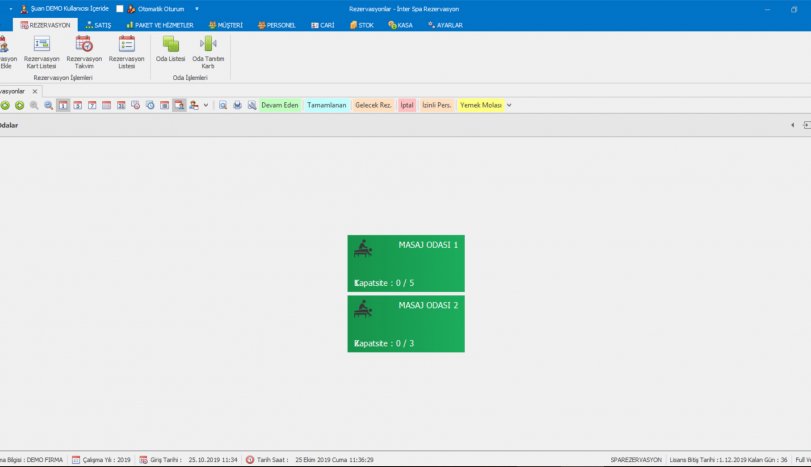
Task: Select the MASAJ ODASI 1 tile
Action: [x=406, y=263]
